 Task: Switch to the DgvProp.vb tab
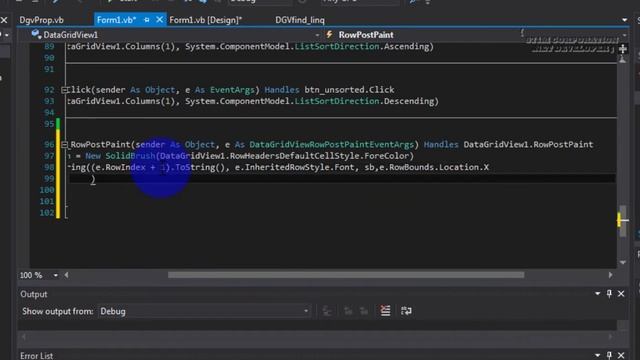[42, 20]
